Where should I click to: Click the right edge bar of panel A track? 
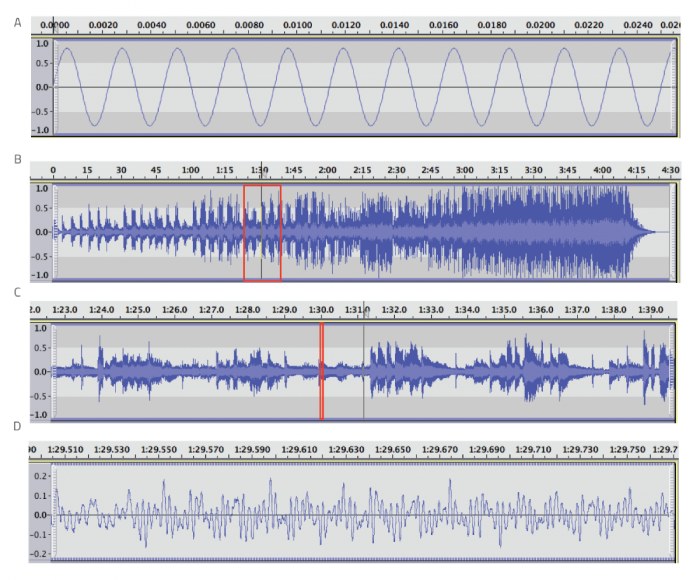click(x=676, y=87)
